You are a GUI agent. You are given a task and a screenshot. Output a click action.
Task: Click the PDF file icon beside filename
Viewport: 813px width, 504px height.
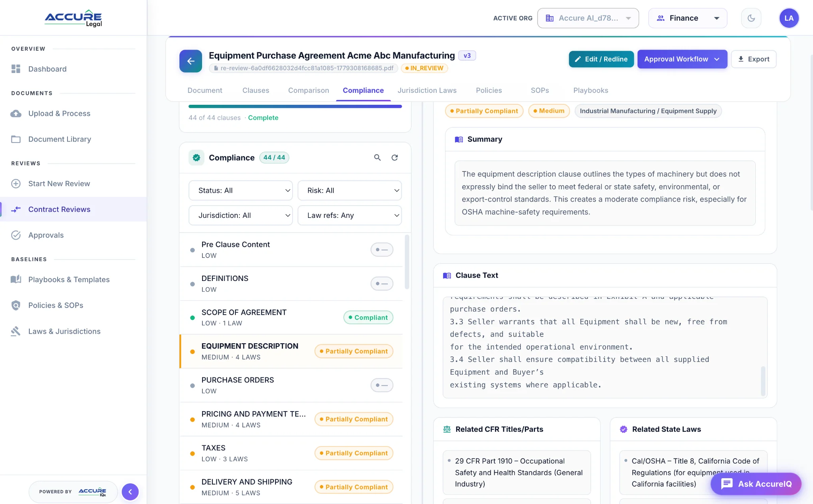pos(216,68)
